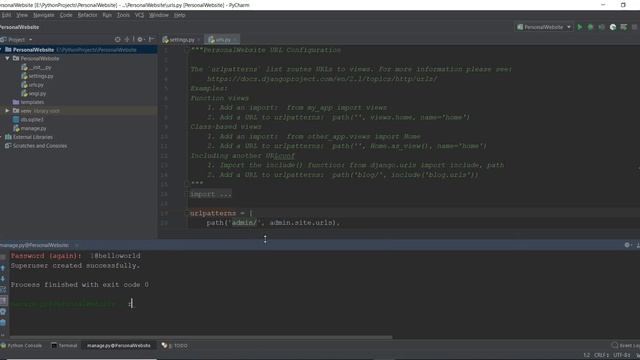Collapse the urlpatterns fold marker

[x=186, y=213]
